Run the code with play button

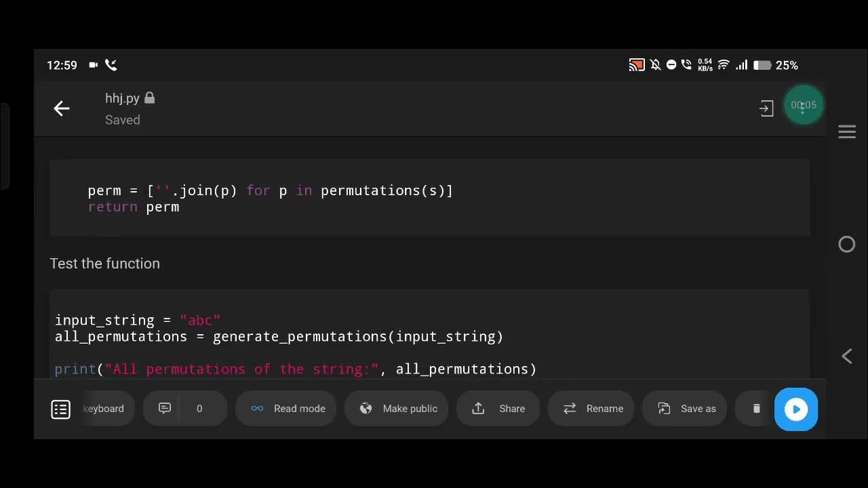795,409
